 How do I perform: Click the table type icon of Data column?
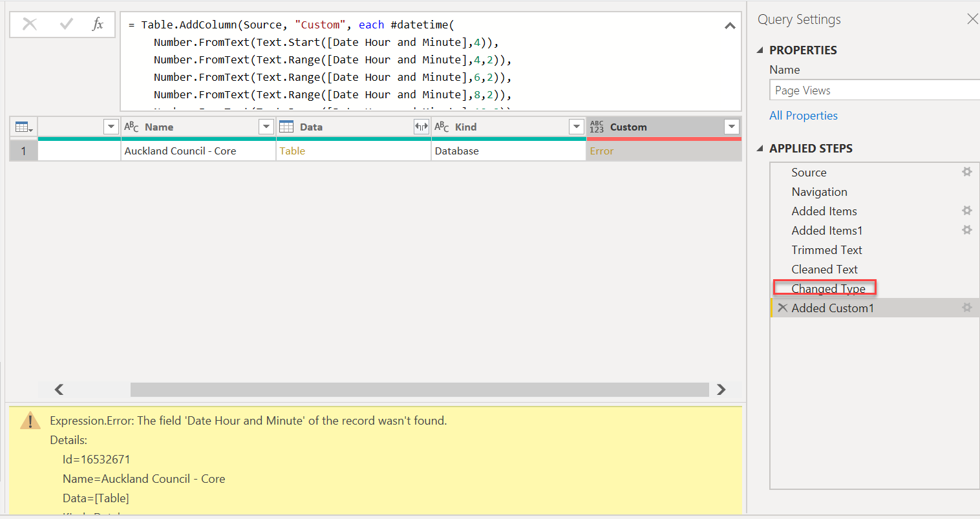pos(286,127)
